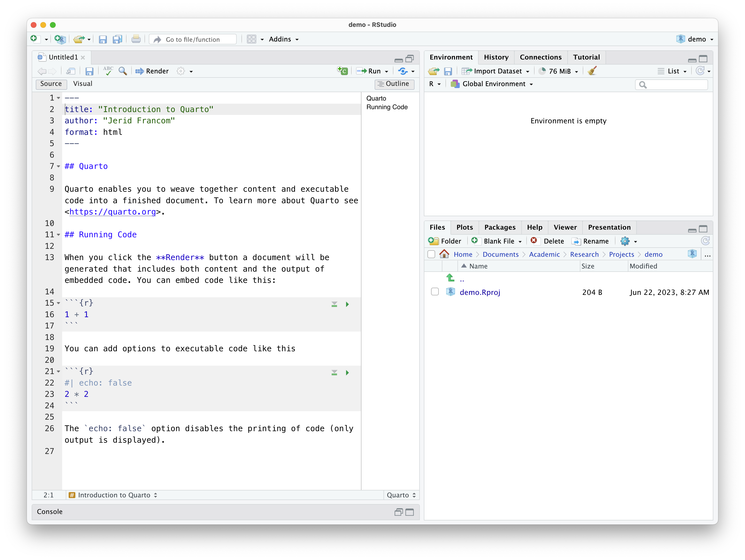Click the print icon in the main toolbar

click(x=136, y=39)
